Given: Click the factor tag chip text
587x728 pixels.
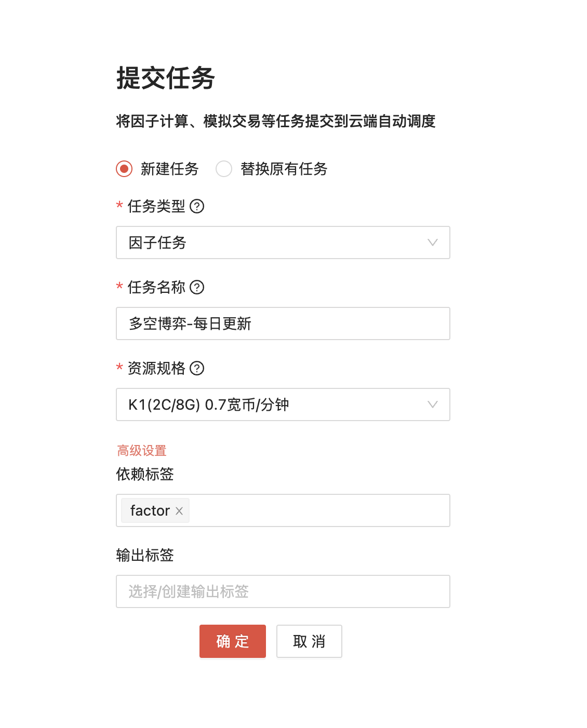Looking at the screenshot, I should click(x=150, y=511).
